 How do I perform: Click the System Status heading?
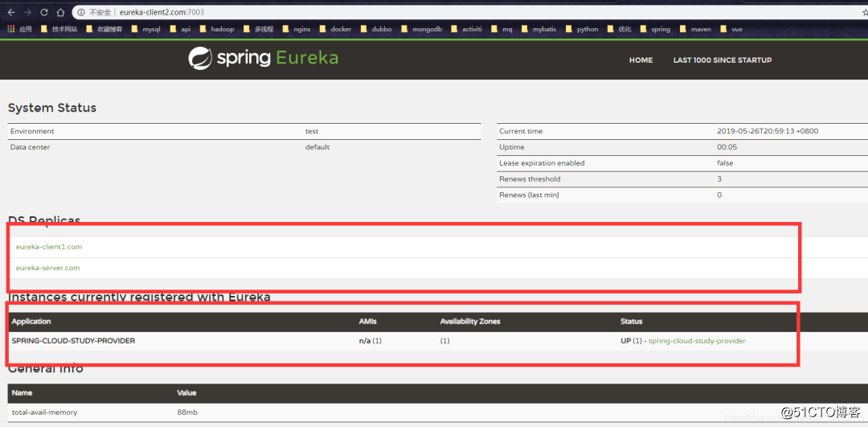pyautogui.click(x=52, y=108)
